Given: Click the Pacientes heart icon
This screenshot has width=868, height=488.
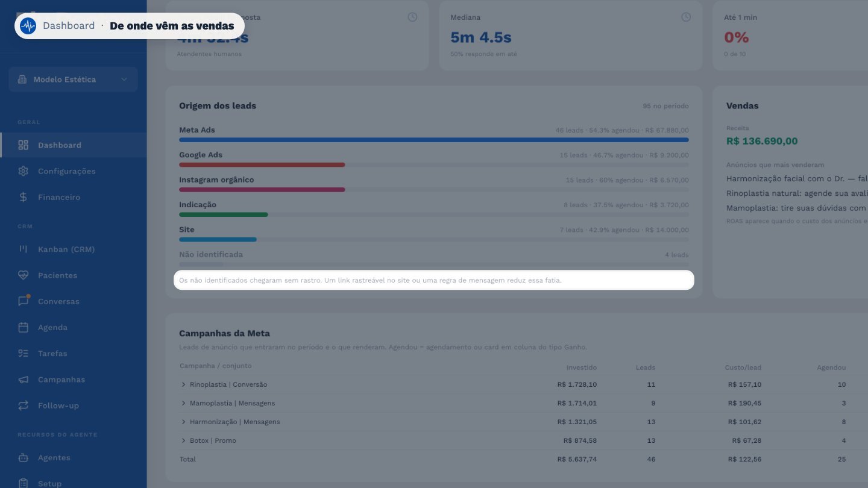Looking at the screenshot, I should pos(24,275).
